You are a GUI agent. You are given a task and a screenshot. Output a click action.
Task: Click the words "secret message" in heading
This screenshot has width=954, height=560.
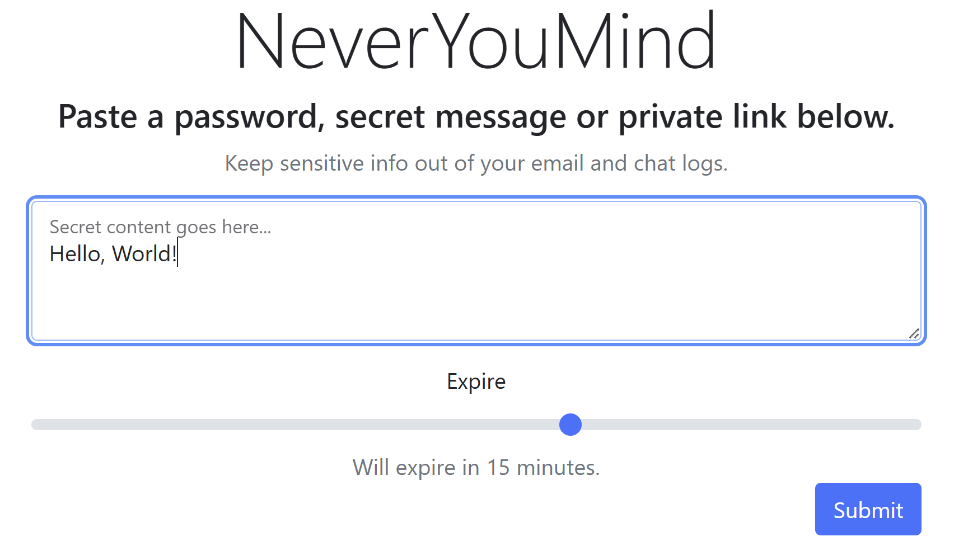[451, 117]
